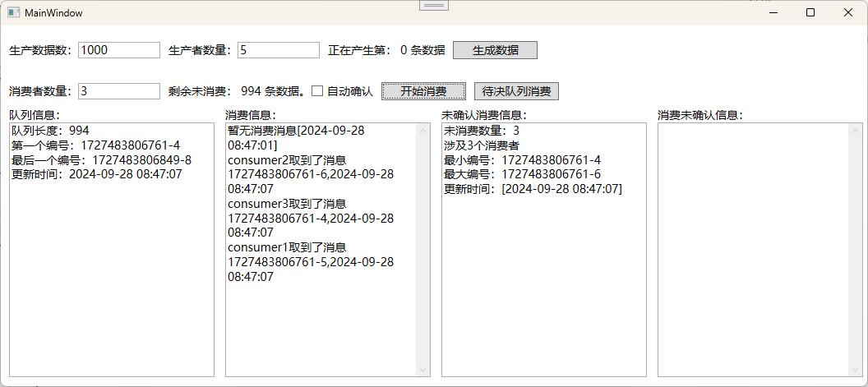Screen dimensions: 868x387
Task: Click the up arrow of 消费未确认信息 scrollbar
Action: [856, 131]
